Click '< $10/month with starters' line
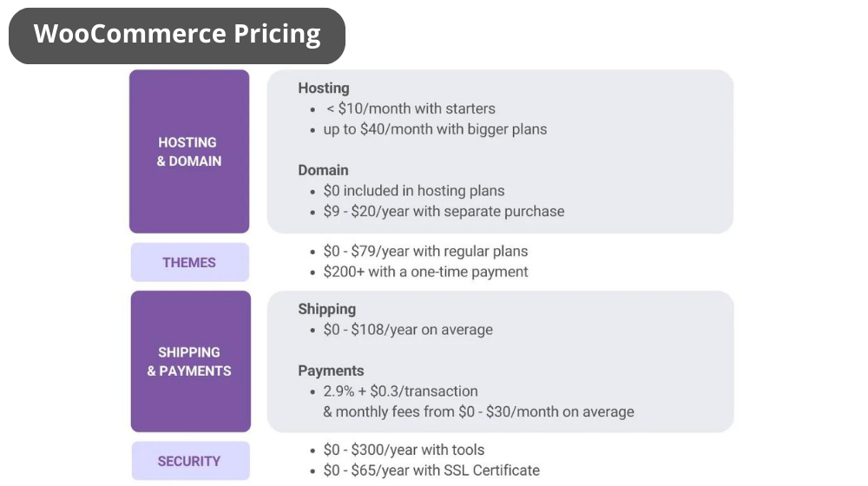 (411, 108)
